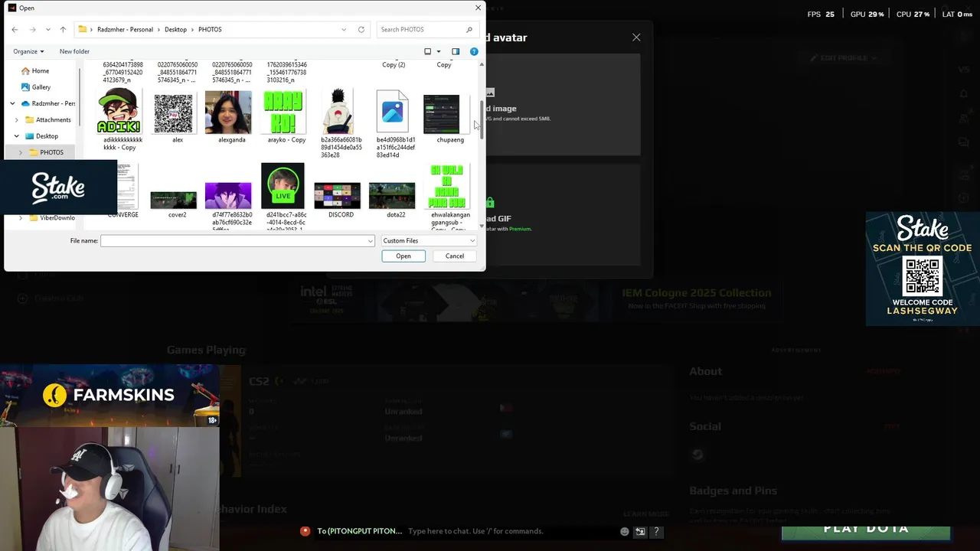Image resolution: width=980 pixels, height=551 pixels.
Task: Open the address bar history dropdown
Action: click(344, 29)
